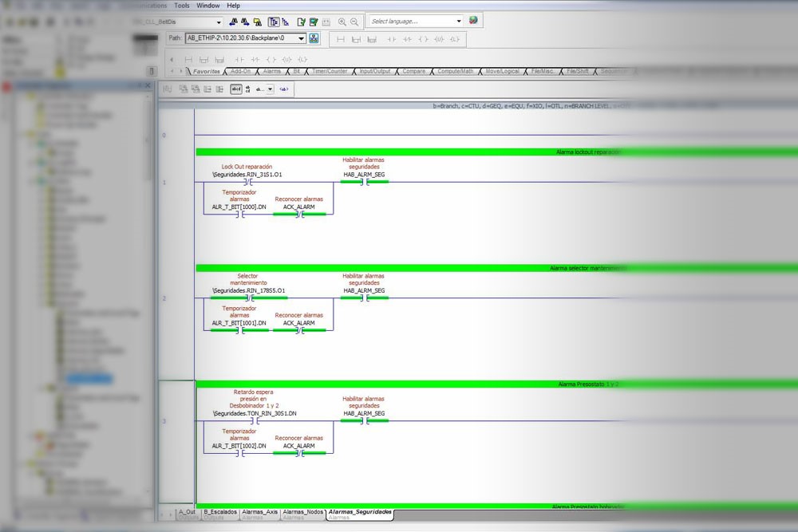Viewport: 798px width, 532px height.
Task: Click the verify routine icon
Action: click(x=302, y=22)
